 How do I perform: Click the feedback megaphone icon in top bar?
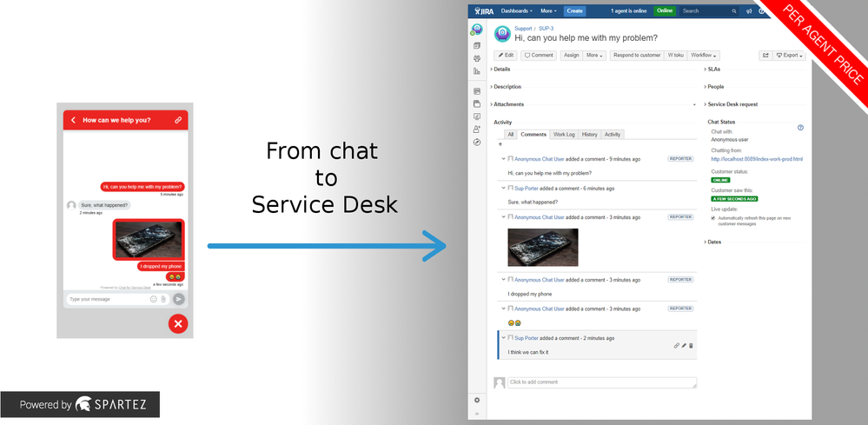(x=749, y=10)
